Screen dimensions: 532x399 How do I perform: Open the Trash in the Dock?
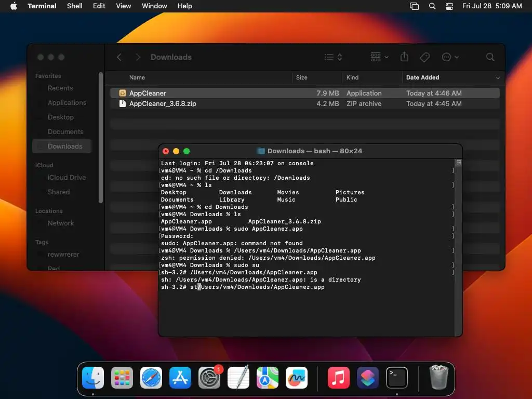pyautogui.click(x=438, y=378)
